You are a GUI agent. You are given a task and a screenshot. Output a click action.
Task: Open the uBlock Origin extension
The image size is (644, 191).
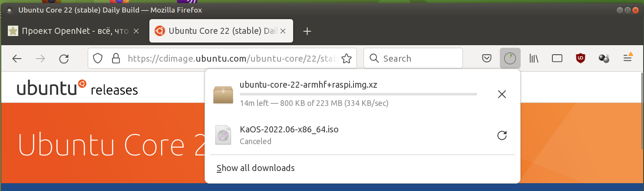(x=581, y=59)
